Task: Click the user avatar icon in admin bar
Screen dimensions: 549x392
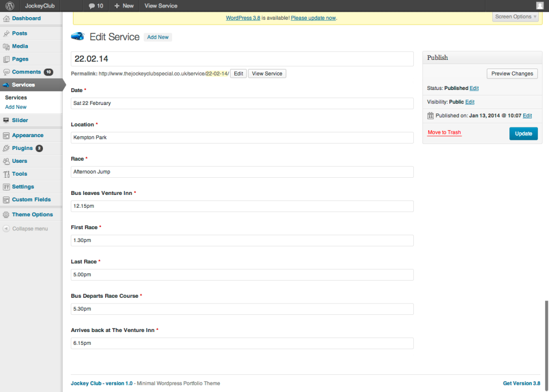Action: [x=540, y=5]
